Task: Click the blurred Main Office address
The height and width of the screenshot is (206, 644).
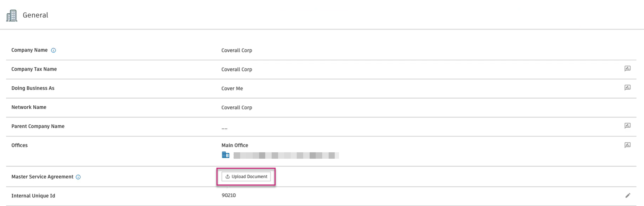Action: (286, 155)
